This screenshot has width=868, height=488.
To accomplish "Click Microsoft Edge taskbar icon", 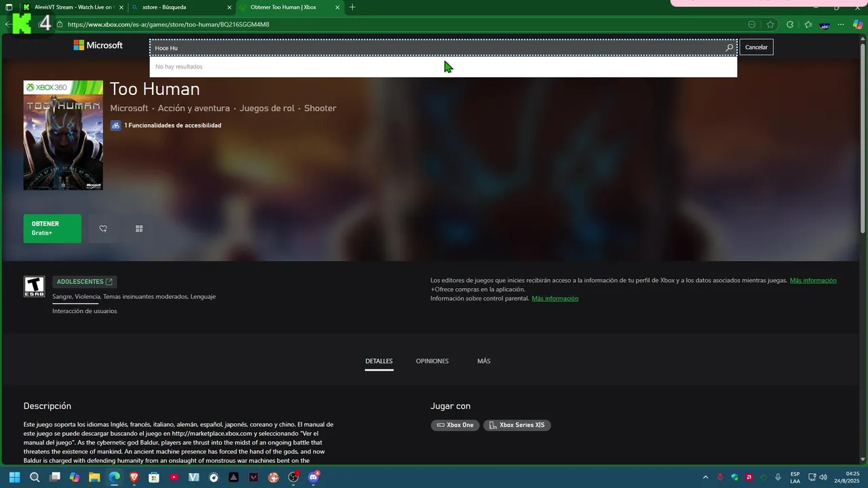I will [115, 477].
